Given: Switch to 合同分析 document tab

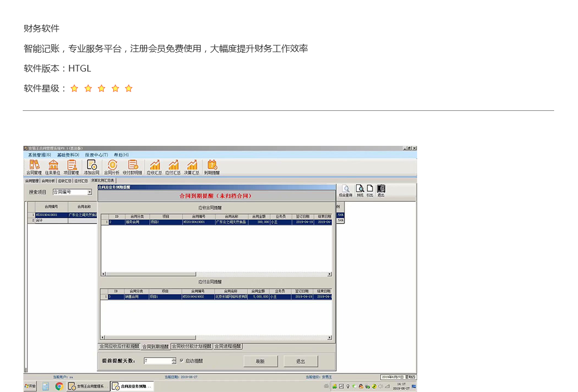Looking at the screenshot, I should coord(48,181).
